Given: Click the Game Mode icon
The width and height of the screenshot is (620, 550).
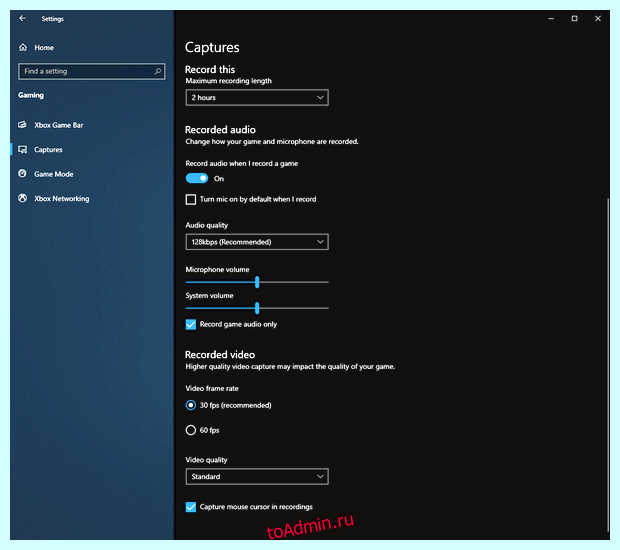Looking at the screenshot, I should (23, 174).
